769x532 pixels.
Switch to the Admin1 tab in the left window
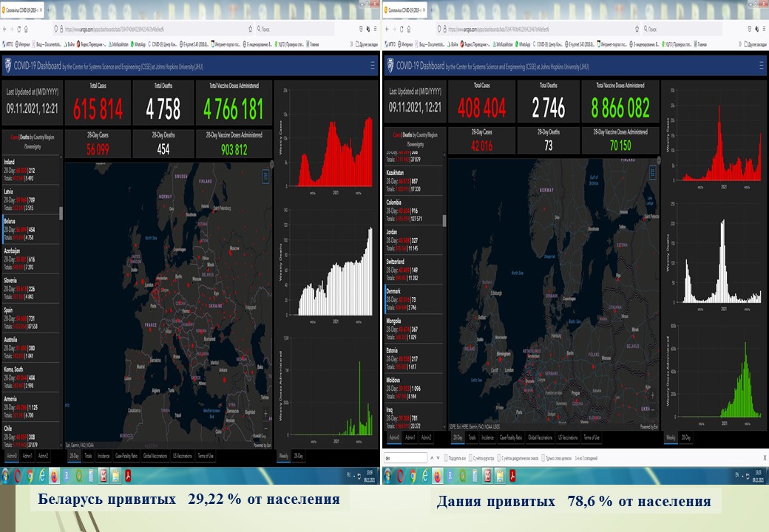[27, 456]
